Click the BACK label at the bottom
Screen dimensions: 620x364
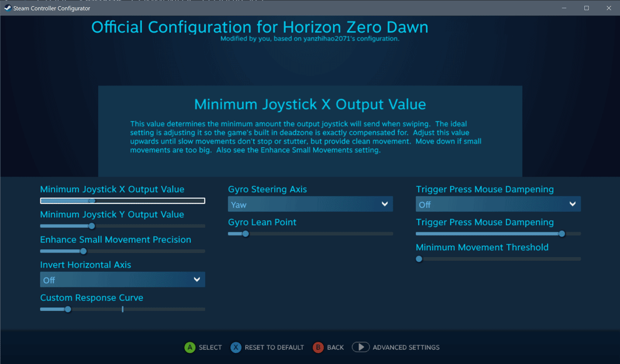click(335, 347)
